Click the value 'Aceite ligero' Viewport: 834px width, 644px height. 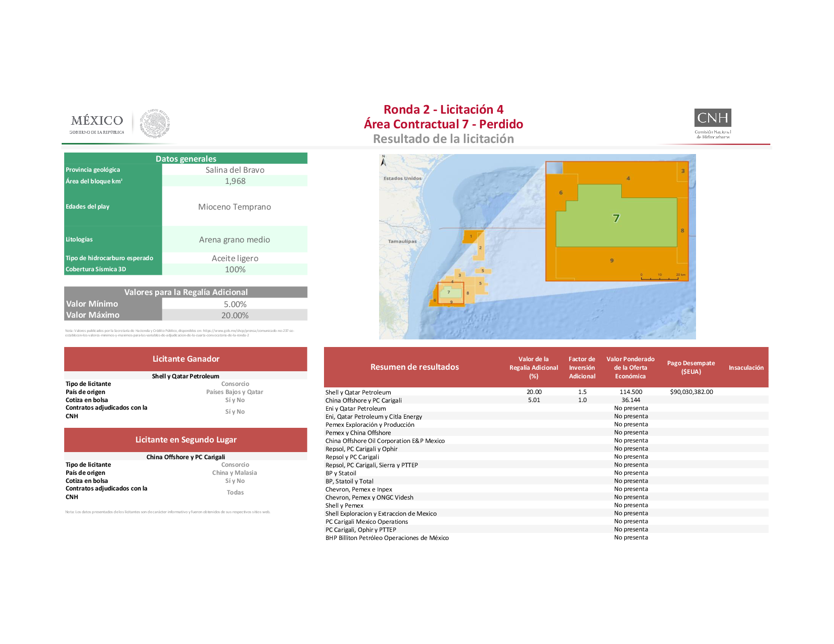point(235,259)
